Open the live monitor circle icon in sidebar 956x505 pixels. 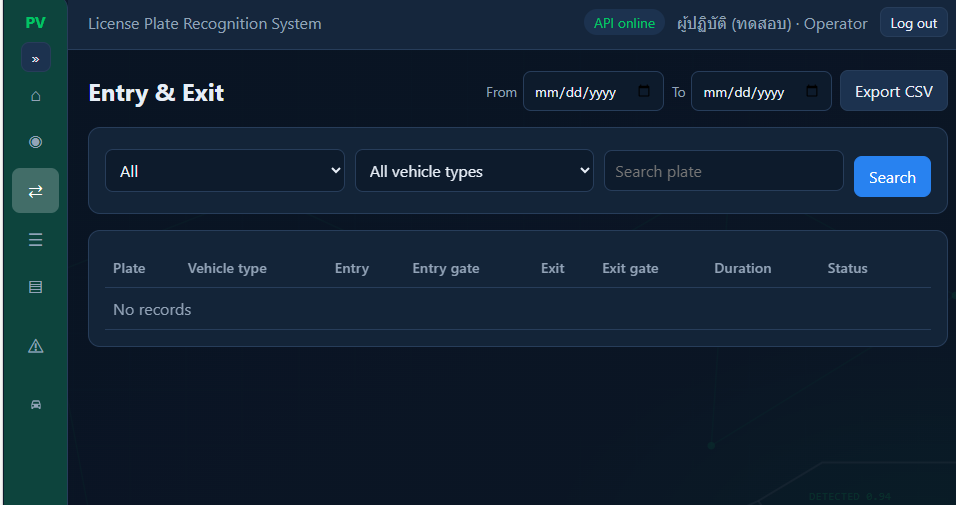point(35,142)
